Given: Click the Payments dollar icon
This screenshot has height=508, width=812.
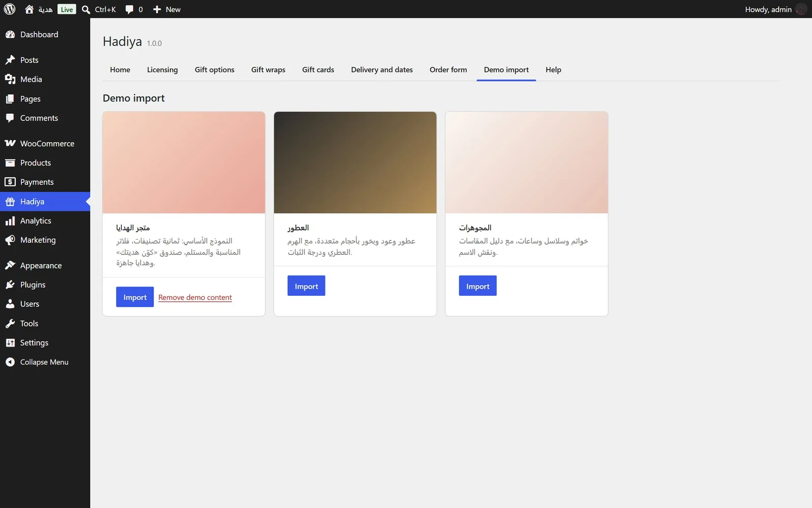Looking at the screenshot, I should 10,182.
